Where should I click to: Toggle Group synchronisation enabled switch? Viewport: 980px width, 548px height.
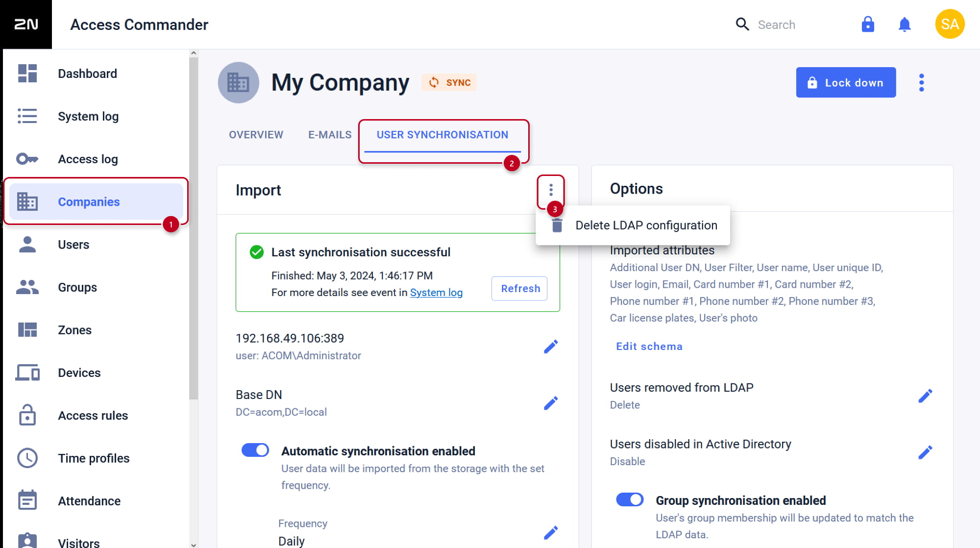pos(630,499)
